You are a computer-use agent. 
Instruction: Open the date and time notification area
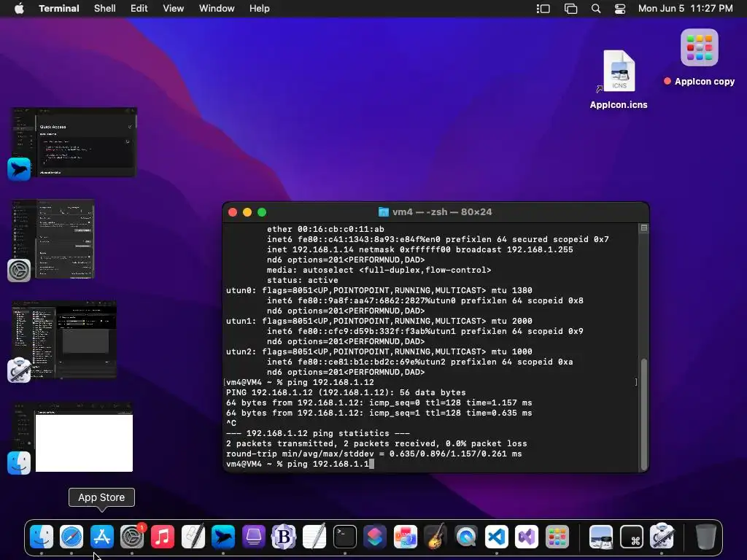pyautogui.click(x=685, y=8)
